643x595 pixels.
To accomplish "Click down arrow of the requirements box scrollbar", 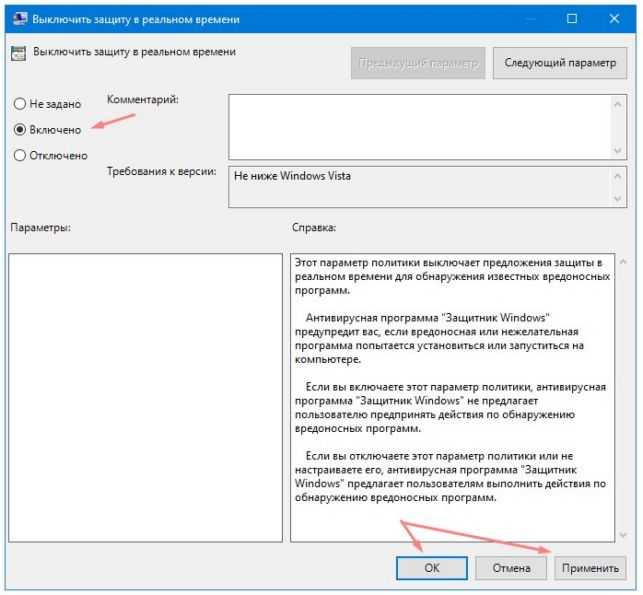I will (618, 199).
